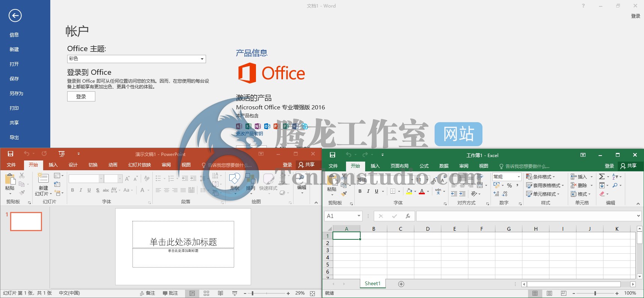The height and width of the screenshot is (298, 644).
Task: Toggle Notes pane in PowerPoint status bar
Action: tap(147, 293)
